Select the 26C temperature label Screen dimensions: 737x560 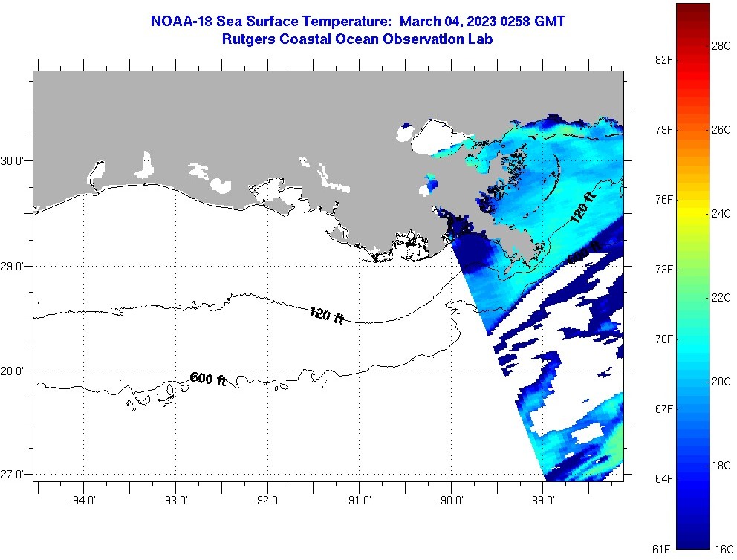point(721,130)
